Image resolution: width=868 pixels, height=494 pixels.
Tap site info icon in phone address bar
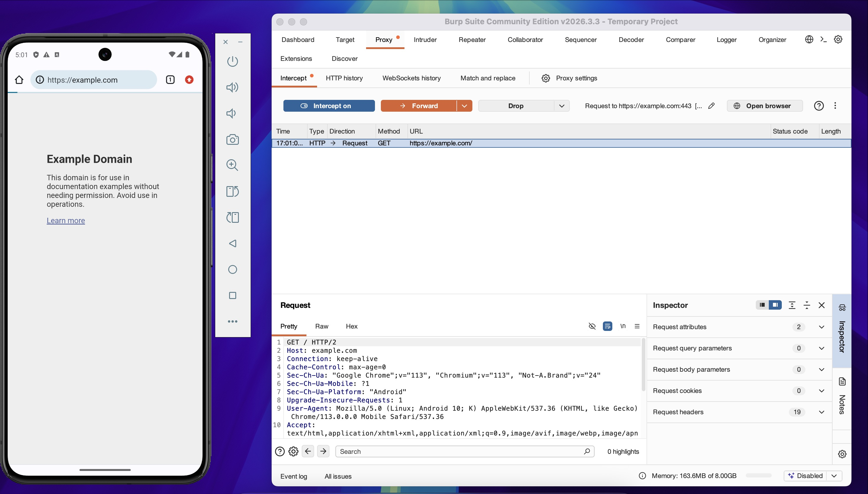click(x=40, y=80)
